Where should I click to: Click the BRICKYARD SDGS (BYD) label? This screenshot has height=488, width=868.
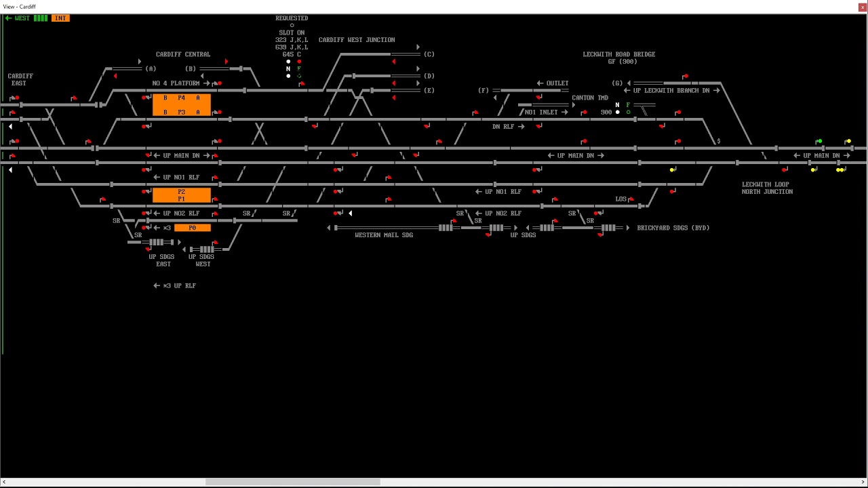tap(673, 228)
